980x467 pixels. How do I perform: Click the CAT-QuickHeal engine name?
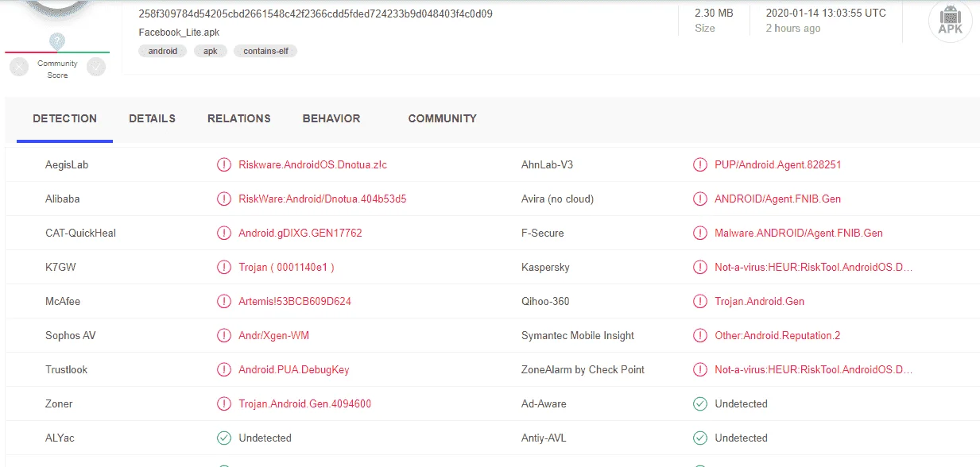[x=81, y=233]
